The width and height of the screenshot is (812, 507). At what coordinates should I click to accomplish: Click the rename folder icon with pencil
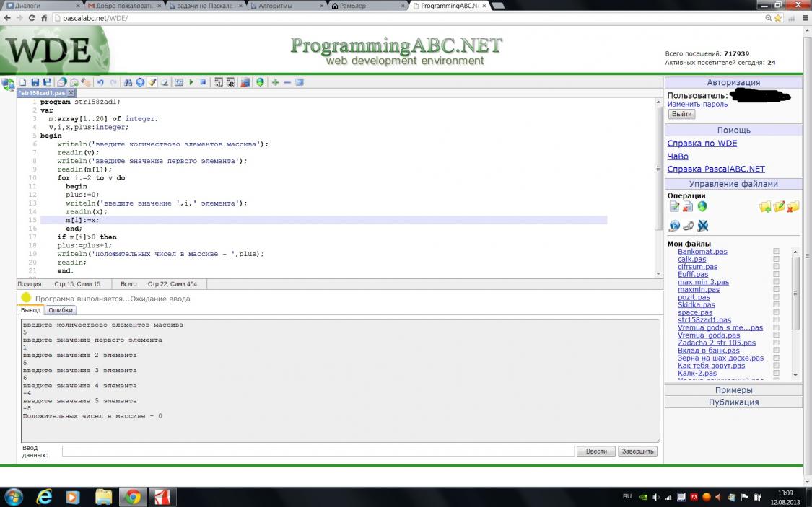tap(779, 207)
